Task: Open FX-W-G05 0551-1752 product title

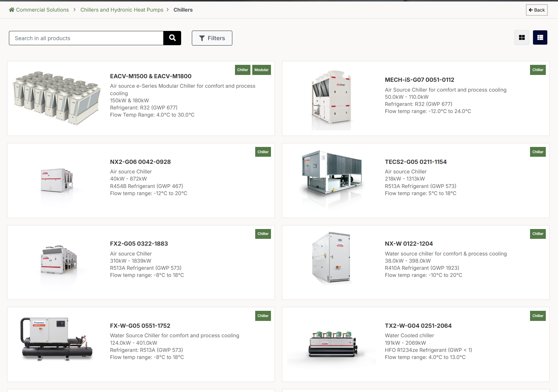Action: coord(140,326)
